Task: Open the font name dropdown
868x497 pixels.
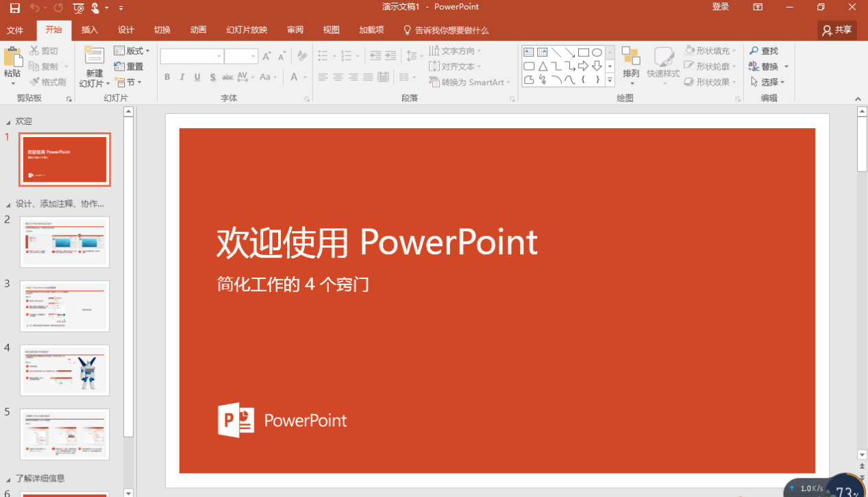Action: click(x=219, y=56)
